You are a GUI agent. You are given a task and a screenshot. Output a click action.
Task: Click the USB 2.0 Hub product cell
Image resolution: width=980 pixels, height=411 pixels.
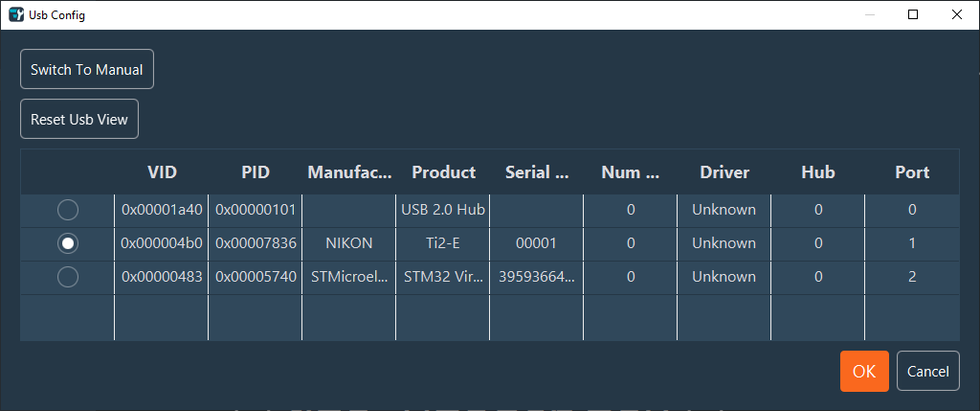pos(443,210)
